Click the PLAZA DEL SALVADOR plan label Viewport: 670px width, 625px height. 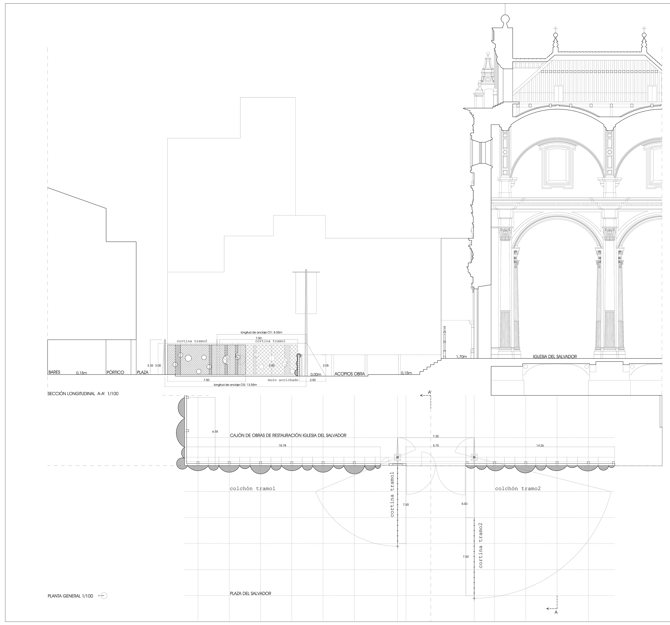(250, 593)
